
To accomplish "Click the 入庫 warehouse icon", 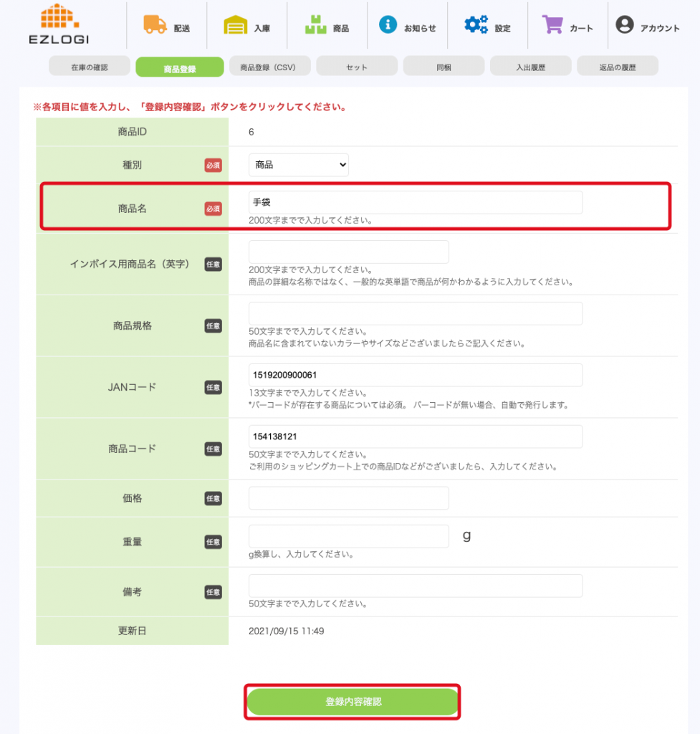I will coord(235,26).
